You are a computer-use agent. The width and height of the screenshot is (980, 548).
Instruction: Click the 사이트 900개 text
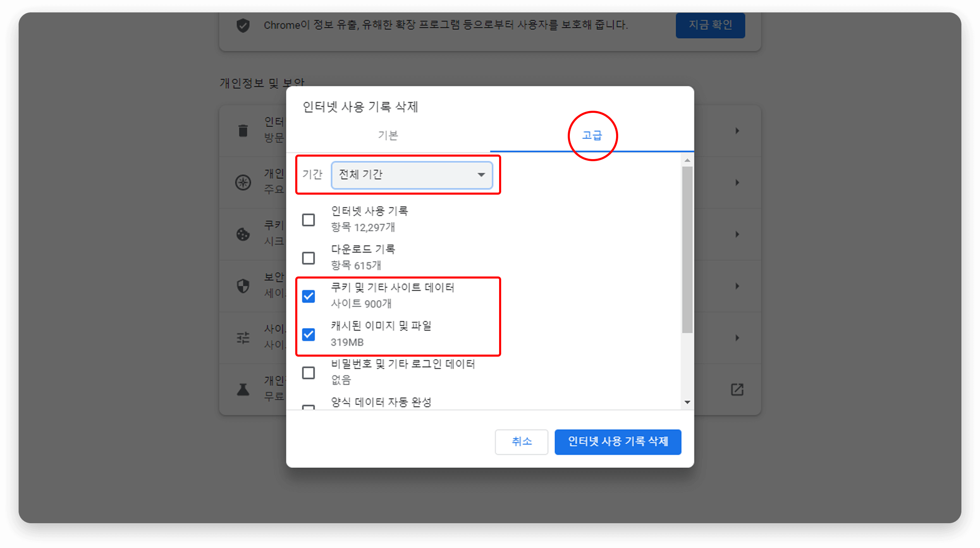point(361,304)
